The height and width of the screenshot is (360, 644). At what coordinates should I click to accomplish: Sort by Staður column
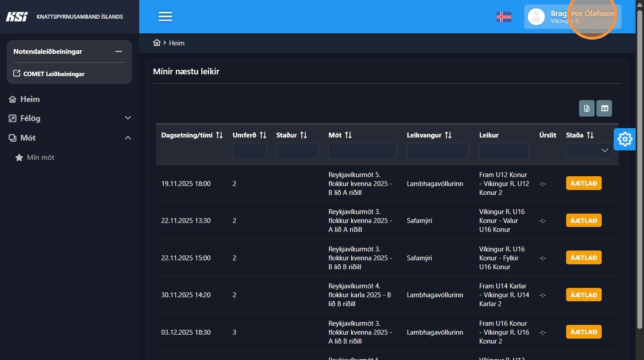coord(304,135)
